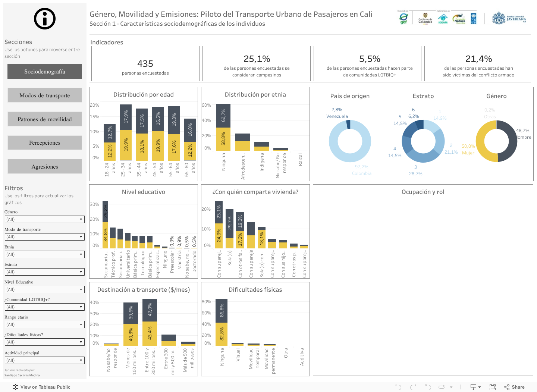537x392 pixels.
Task: Click the 435 personas encuestadas indicator card
Action: pos(145,64)
